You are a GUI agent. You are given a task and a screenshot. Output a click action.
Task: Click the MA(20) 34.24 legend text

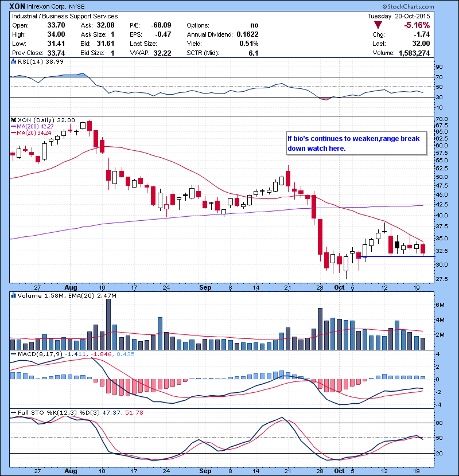34,133
